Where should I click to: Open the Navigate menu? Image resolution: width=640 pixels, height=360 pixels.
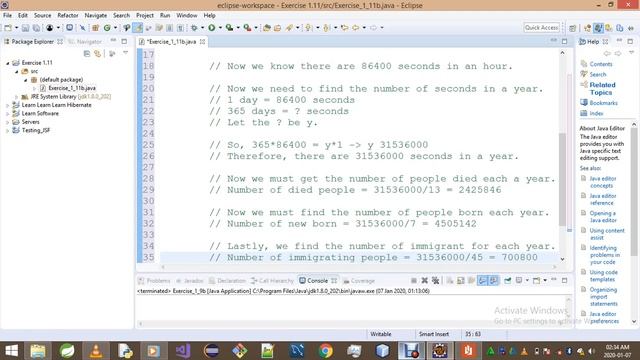pyautogui.click(x=96, y=16)
